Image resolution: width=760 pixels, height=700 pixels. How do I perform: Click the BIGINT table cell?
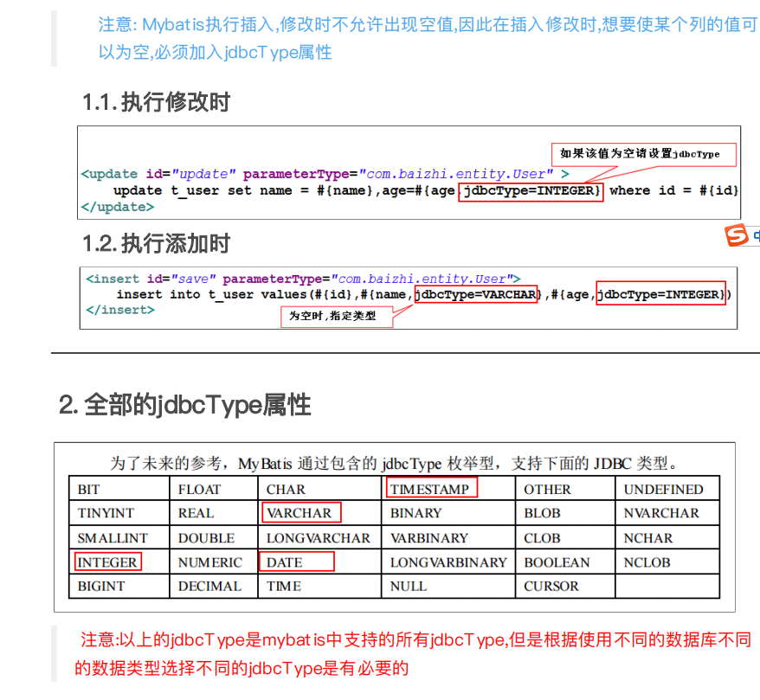pos(119,586)
